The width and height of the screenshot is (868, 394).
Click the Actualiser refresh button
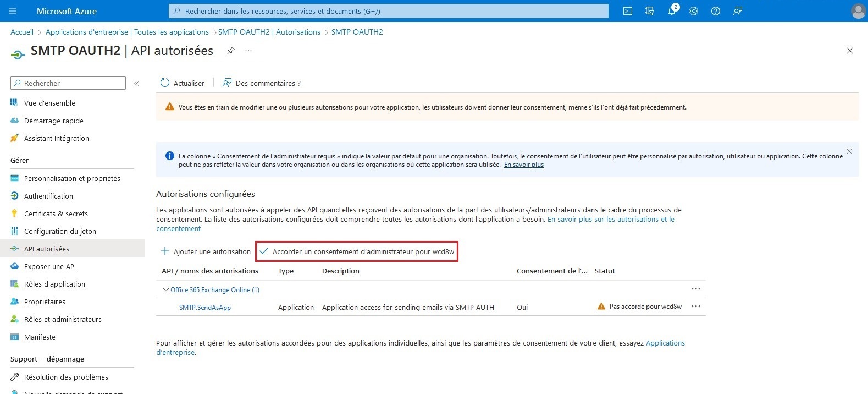tap(183, 83)
